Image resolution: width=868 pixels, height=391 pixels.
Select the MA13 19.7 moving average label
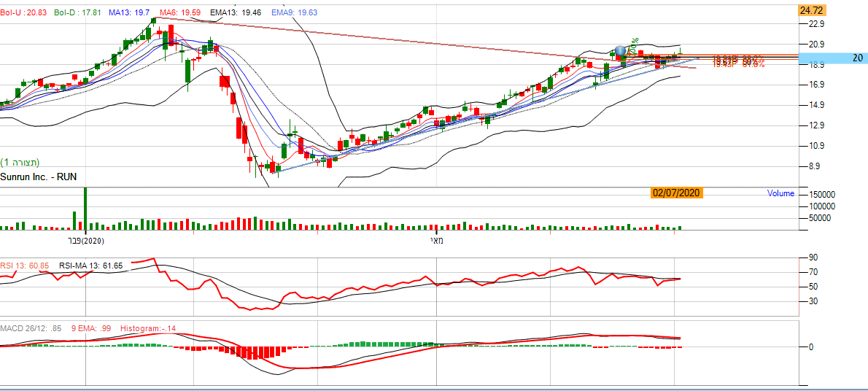(129, 12)
